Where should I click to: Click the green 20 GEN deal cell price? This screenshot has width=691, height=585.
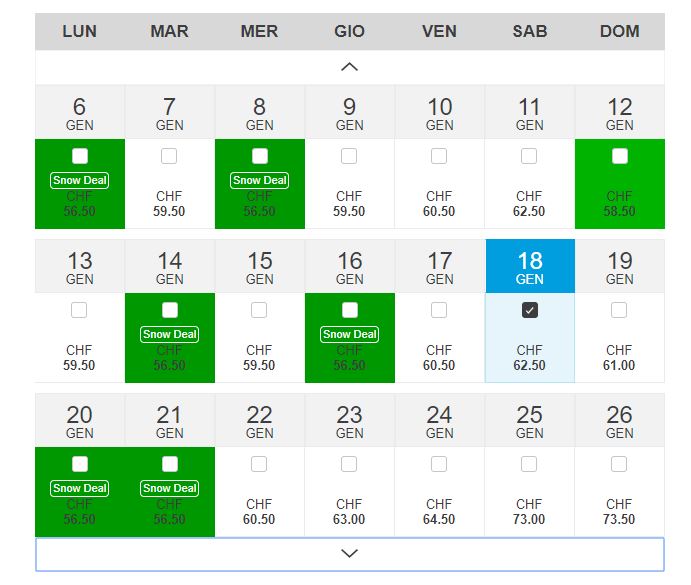80,513
